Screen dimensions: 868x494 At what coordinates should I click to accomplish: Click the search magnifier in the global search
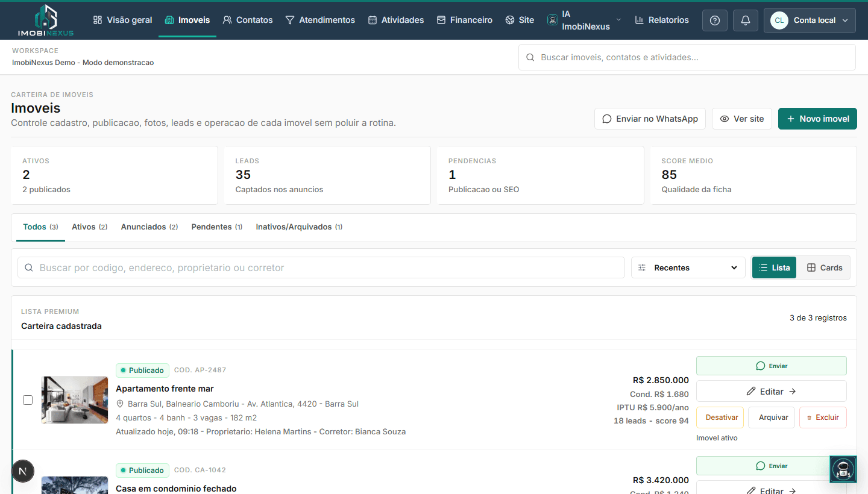tap(530, 58)
